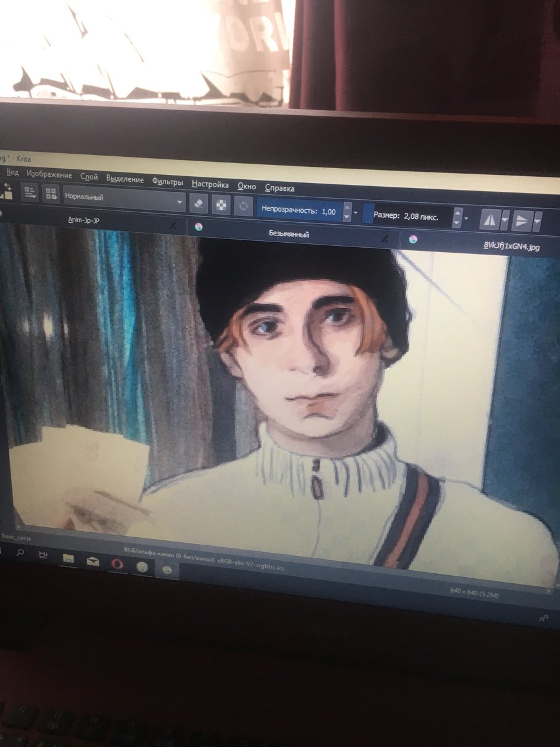Click the Безымянный tab Krita icon
This screenshot has height=747, width=560.
coord(198,227)
